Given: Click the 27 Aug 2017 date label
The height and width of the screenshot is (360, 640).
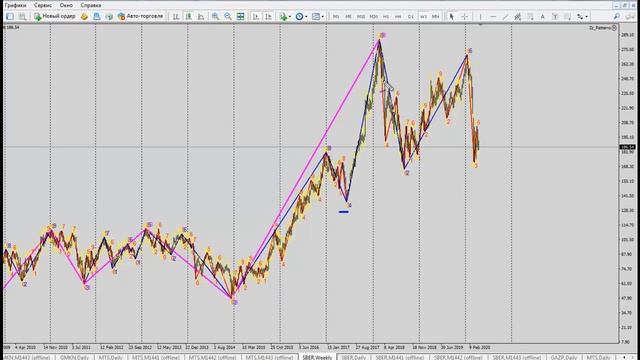Looking at the screenshot, I should click(x=367, y=347).
